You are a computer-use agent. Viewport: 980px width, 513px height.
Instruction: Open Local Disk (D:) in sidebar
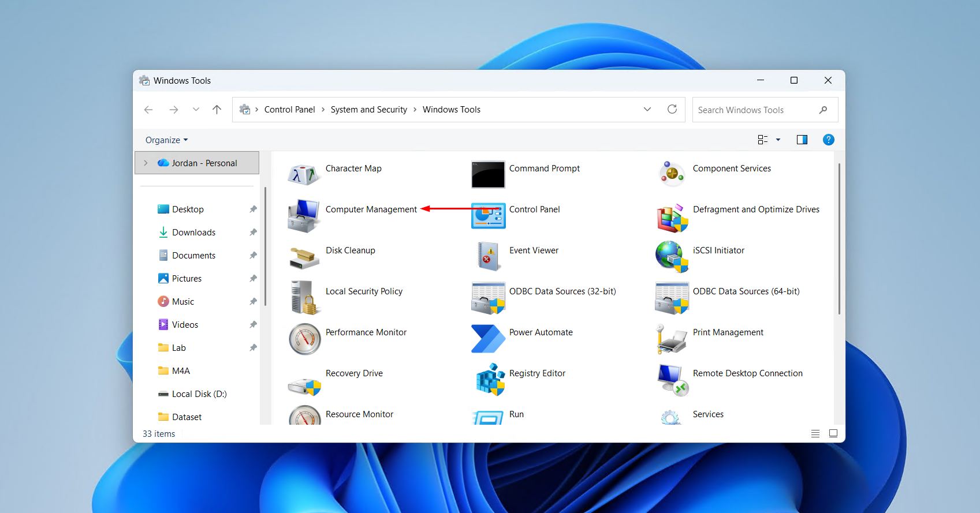[199, 394]
